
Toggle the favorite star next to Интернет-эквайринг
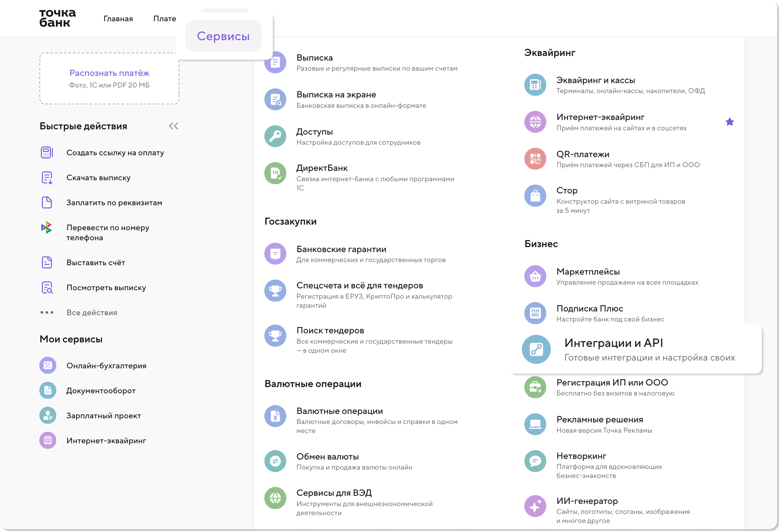click(729, 122)
